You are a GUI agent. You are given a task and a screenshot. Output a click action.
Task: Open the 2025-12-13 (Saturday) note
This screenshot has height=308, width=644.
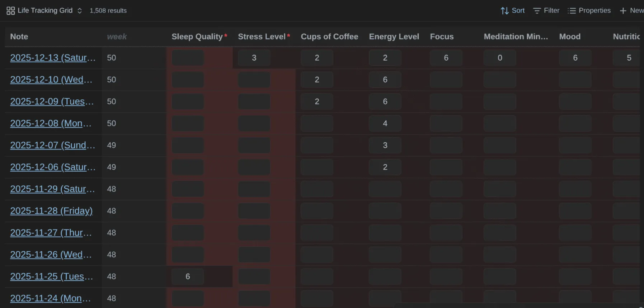pyautogui.click(x=53, y=58)
